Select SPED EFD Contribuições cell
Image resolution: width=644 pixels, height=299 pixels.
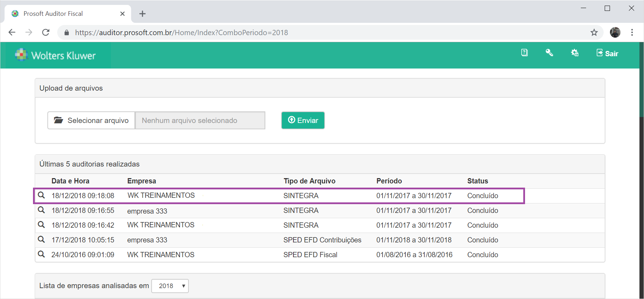coord(323,240)
